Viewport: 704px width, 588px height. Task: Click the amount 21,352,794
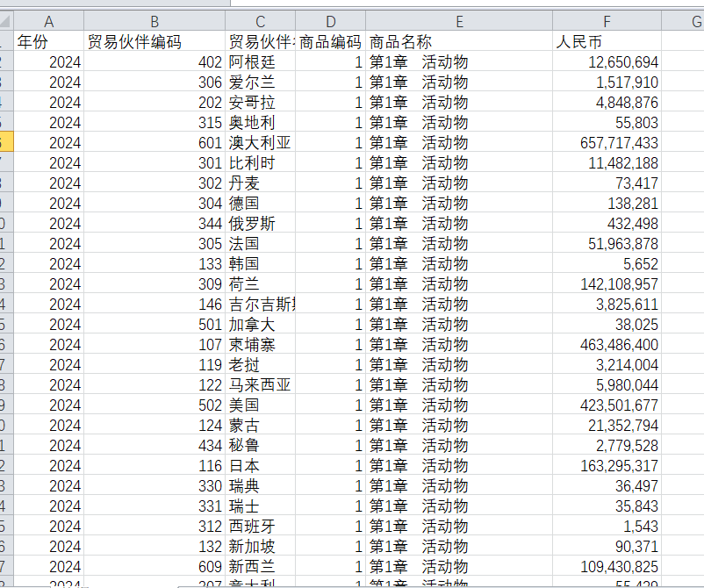pos(607,425)
